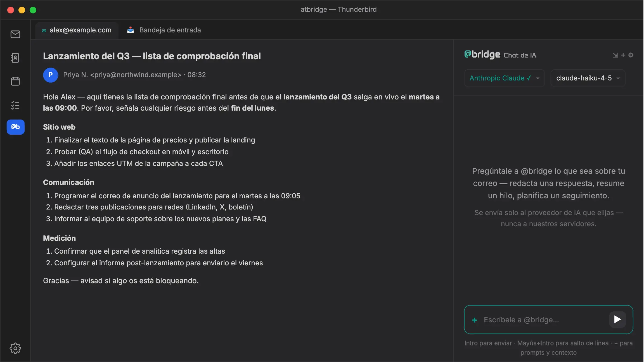This screenshot has width=644, height=362.
Task: Click 'Programar el correo de anuncio' list item
Action: click(177, 196)
